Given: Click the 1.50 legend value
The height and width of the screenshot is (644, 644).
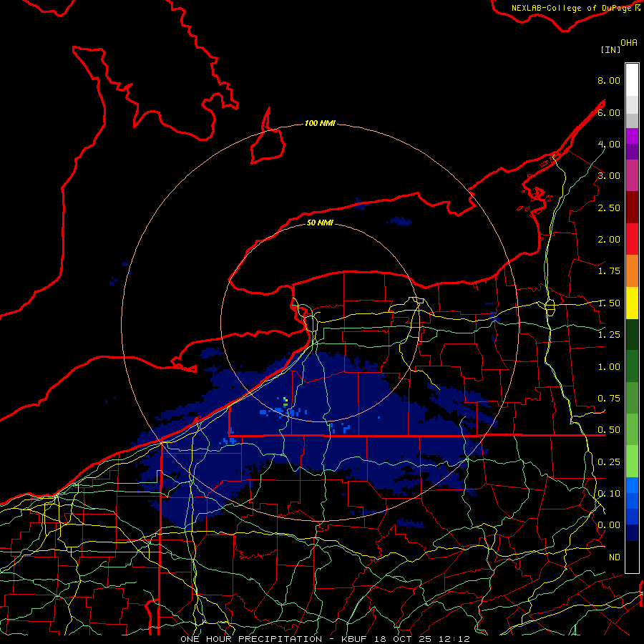Looking at the screenshot, I should point(609,303).
